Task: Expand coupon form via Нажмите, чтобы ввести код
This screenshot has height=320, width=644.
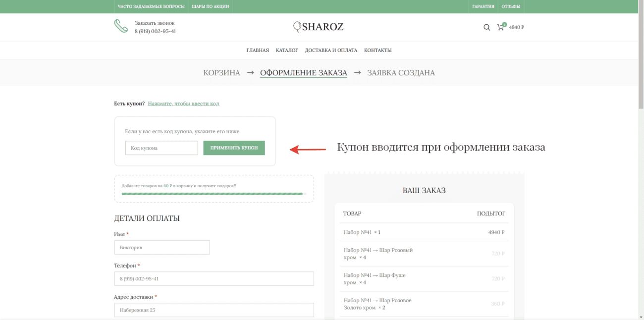Action: (183, 104)
